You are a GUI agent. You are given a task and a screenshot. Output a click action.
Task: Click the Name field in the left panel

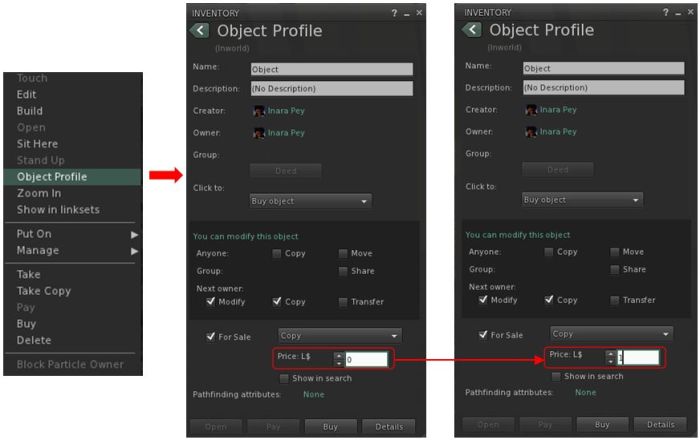coord(332,69)
